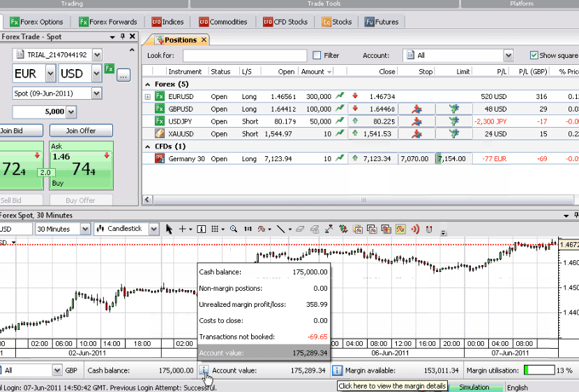Viewport: 579px width, 392px height.
Task: Click the stop order icon for GBPUSD
Action: [x=417, y=109]
